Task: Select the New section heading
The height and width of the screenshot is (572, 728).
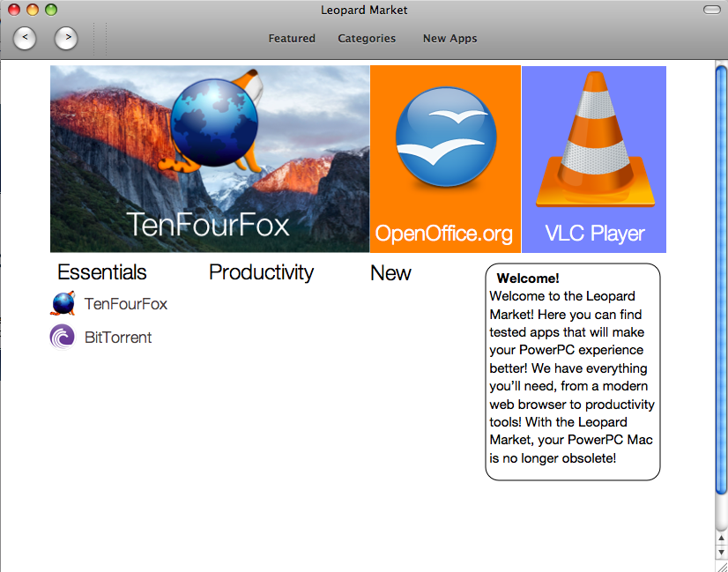Action: (390, 273)
